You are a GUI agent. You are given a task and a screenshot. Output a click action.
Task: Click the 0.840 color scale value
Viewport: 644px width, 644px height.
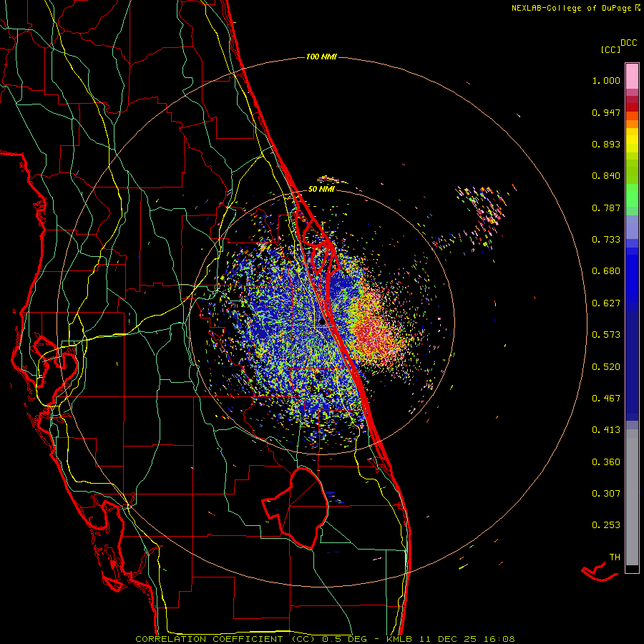606,176
